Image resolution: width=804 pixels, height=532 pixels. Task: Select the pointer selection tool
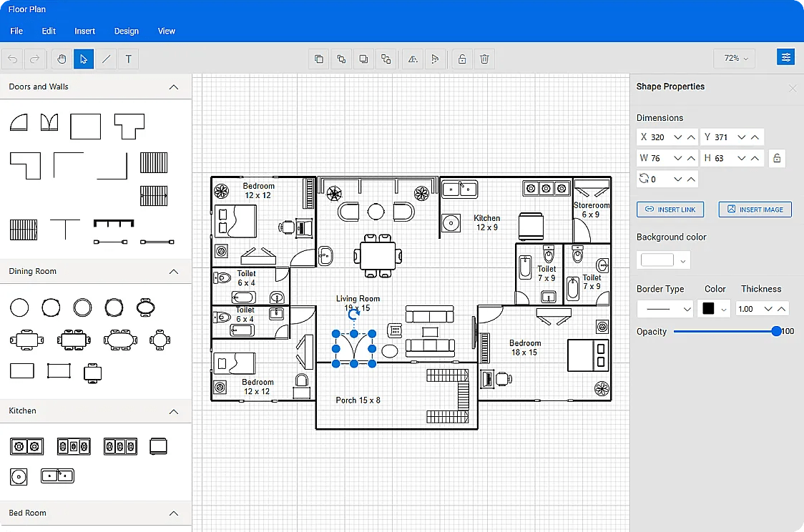[x=83, y=59]
